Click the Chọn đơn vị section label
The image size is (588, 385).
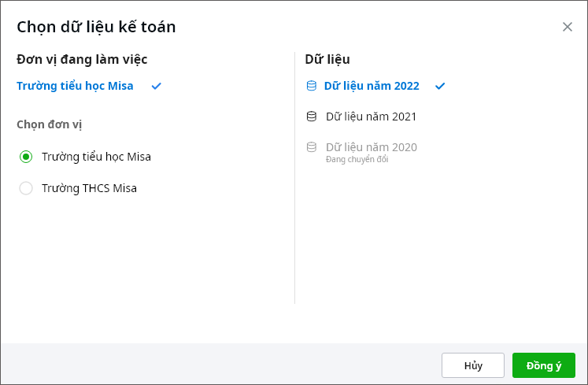click(x=50, y=124)
